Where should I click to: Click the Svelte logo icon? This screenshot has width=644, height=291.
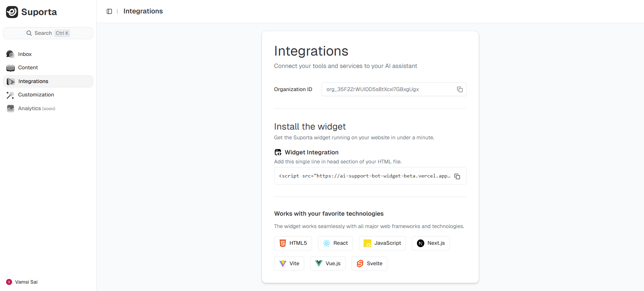point(360,264)
